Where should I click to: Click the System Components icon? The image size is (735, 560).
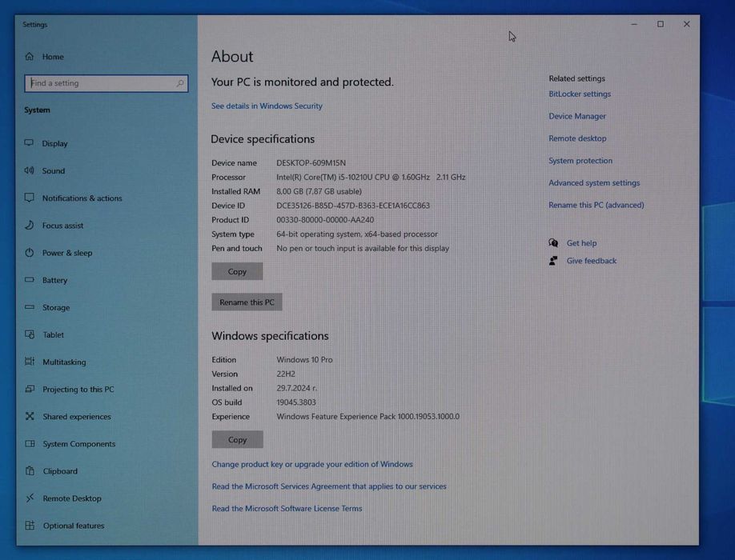point(30,443)
